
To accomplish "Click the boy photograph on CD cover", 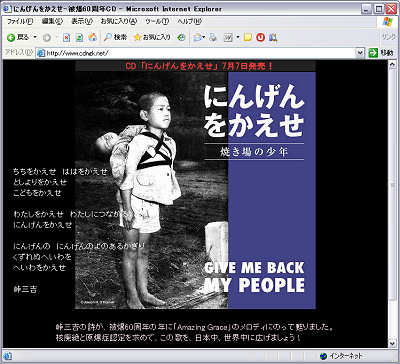I will [x=152, y=190].
